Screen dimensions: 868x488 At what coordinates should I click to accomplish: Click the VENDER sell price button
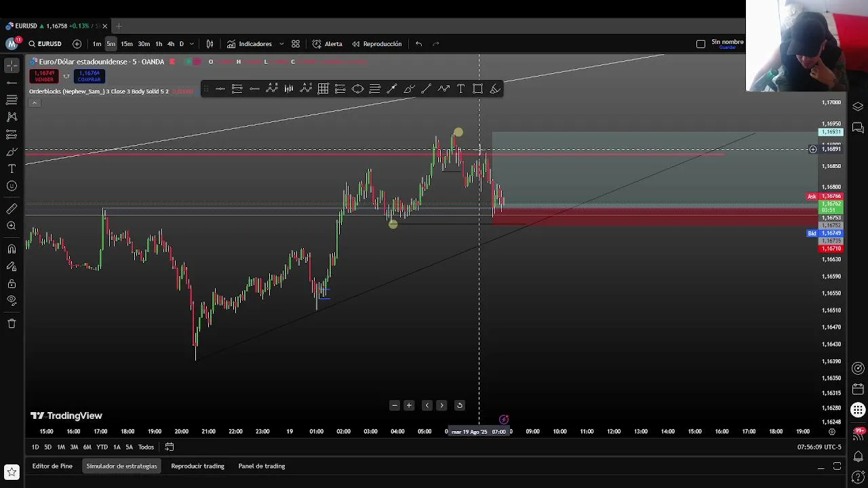click(x=44, y=76)
